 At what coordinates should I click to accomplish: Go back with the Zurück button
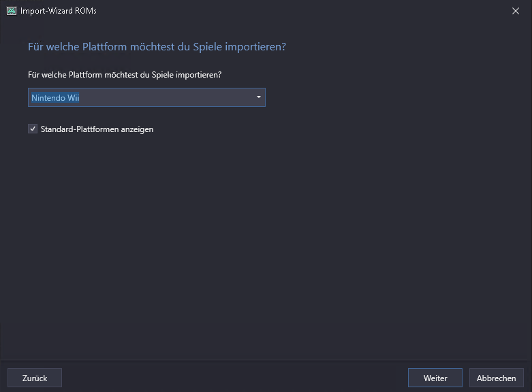pos(35,378)
